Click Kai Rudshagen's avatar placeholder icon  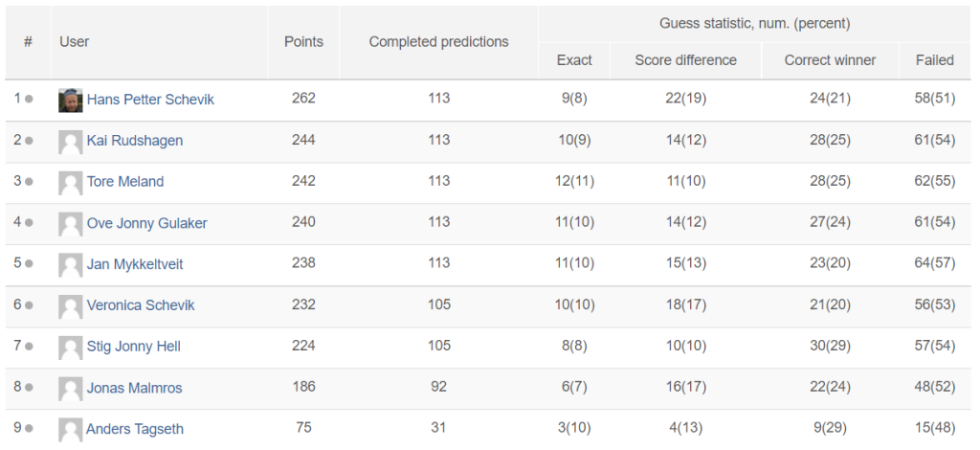(71, 142)
